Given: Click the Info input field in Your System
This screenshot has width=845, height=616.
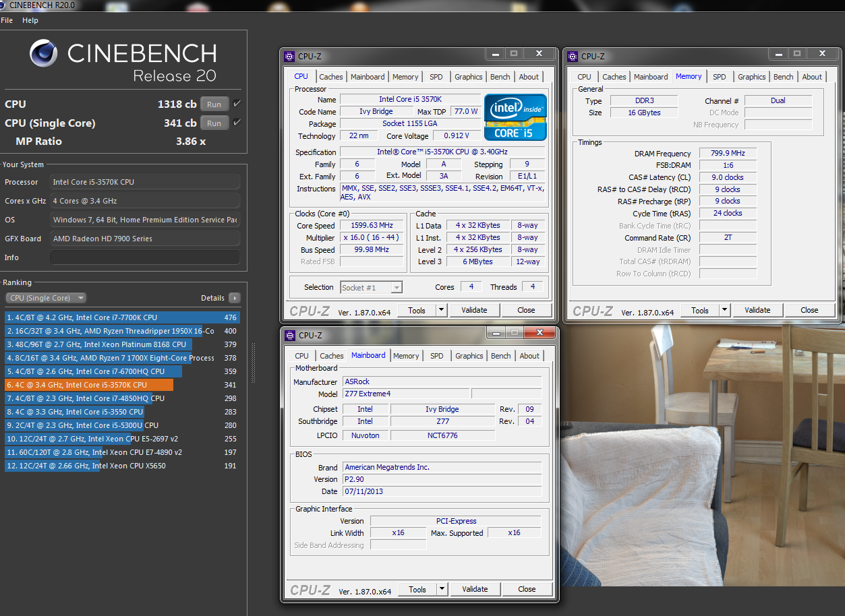Looking at the screenshot, I should tap(145, 257).
